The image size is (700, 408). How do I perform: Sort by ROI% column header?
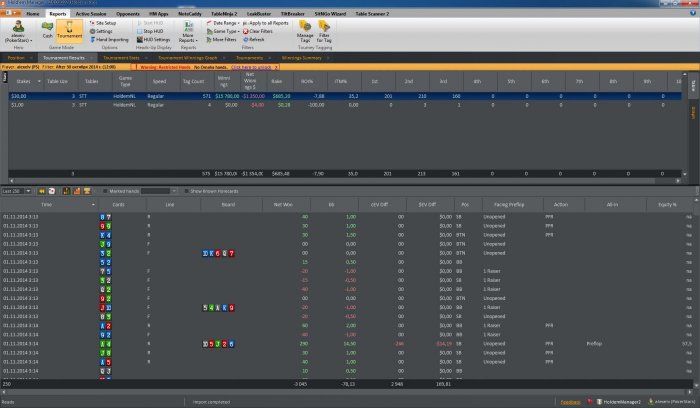click(x=307, y=81)
